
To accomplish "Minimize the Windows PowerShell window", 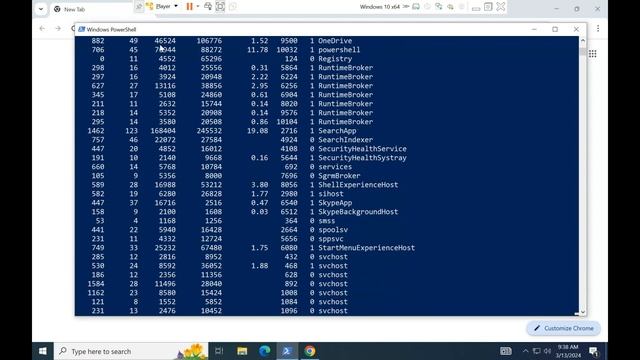I will click(x=534, y=29).
